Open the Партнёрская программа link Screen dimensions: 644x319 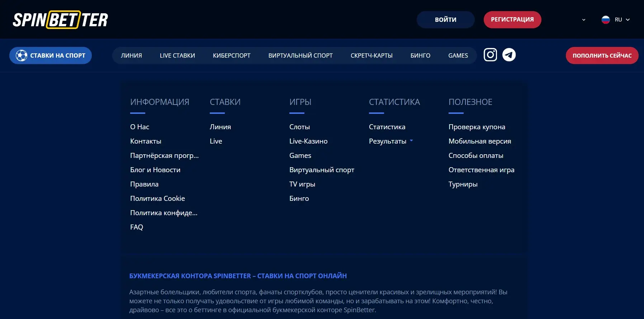pos(164,155)
